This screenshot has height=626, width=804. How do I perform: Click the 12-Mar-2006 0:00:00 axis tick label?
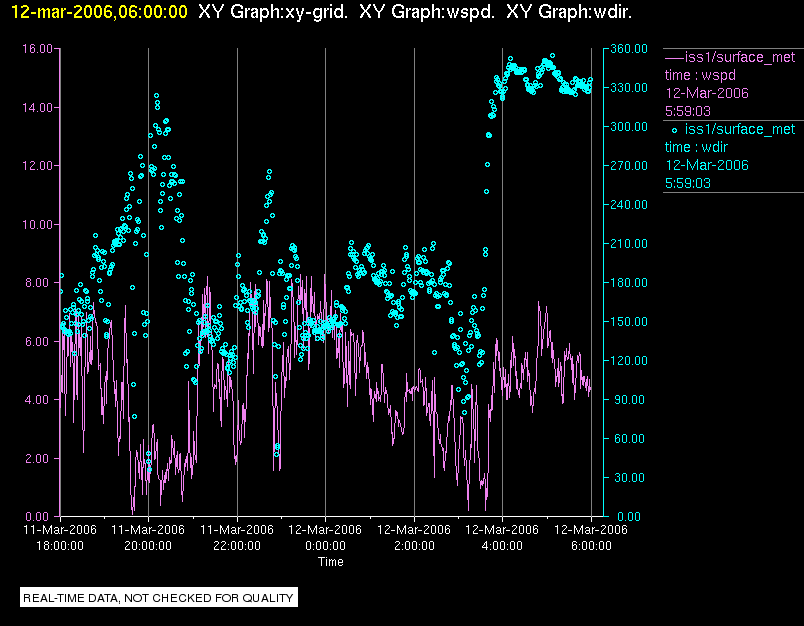(x=326, y=538)
